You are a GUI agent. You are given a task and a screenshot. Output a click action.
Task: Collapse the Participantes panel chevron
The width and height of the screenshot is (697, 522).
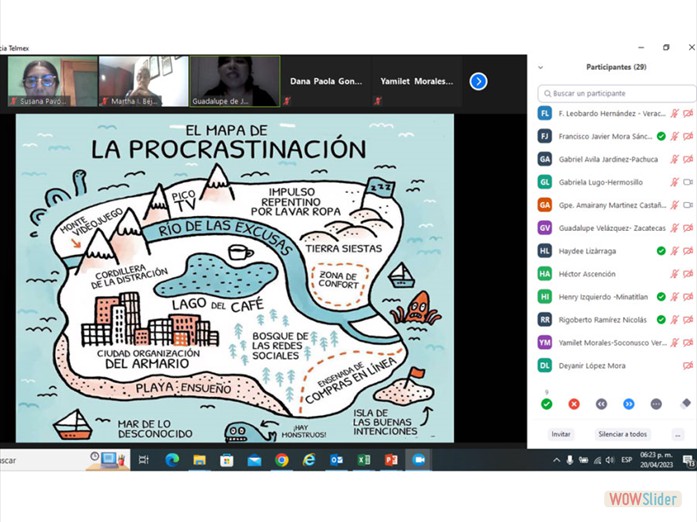pyautogui.click(x=541, y=68)
